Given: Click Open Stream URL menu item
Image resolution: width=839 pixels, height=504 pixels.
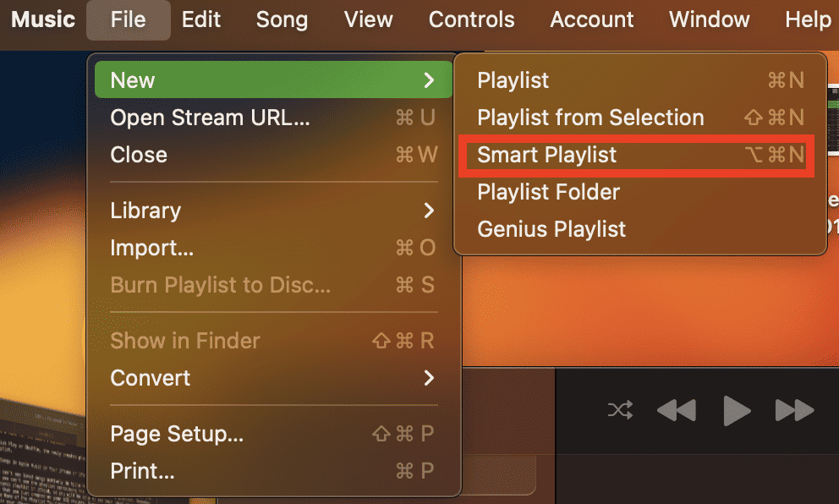Looking at the screenshot, I should point(210,118).
